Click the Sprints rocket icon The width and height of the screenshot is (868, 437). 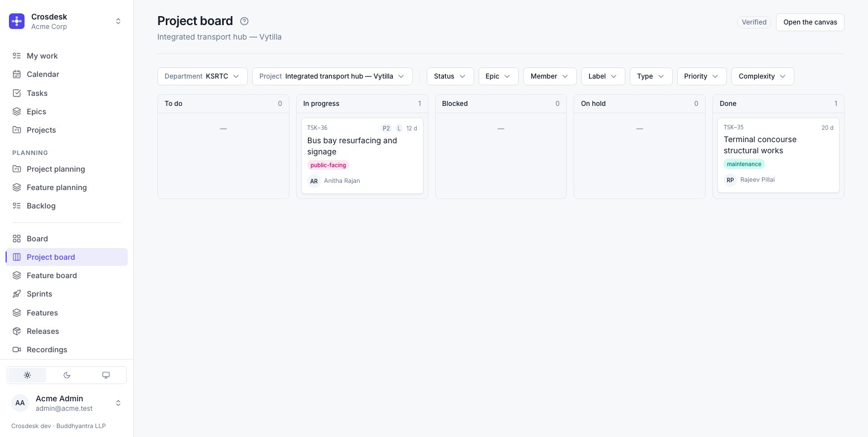(x=17, y=294)
